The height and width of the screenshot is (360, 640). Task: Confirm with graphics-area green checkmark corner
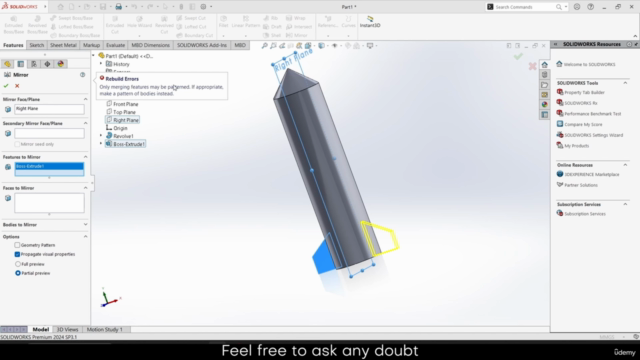point(518,56)
